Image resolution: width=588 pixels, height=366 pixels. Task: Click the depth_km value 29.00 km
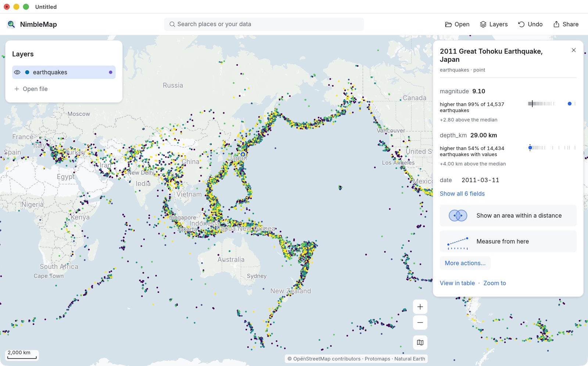[484, 135]
